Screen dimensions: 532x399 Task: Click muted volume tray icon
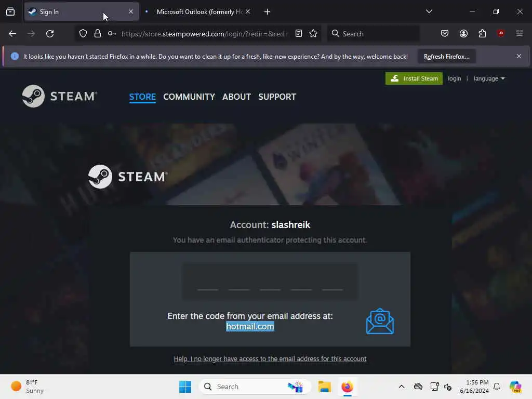tap(448, 387)
